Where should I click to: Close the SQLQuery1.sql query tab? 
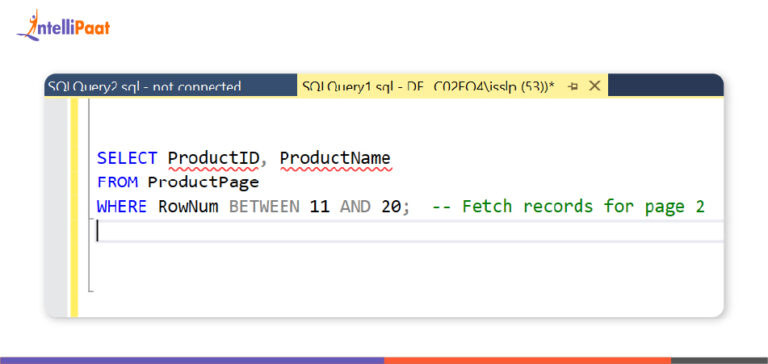594,86
